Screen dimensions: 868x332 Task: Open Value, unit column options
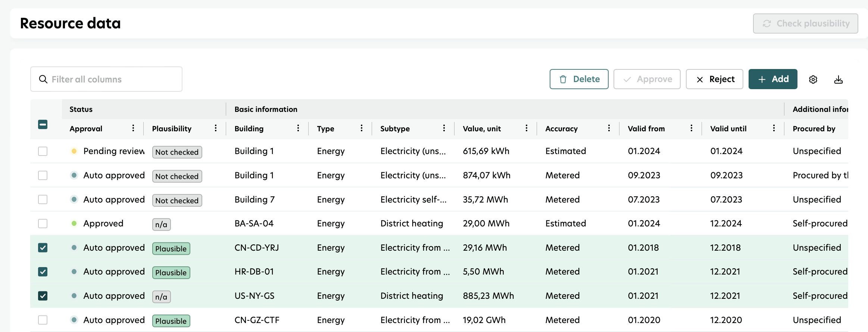(x=527, y=128)
